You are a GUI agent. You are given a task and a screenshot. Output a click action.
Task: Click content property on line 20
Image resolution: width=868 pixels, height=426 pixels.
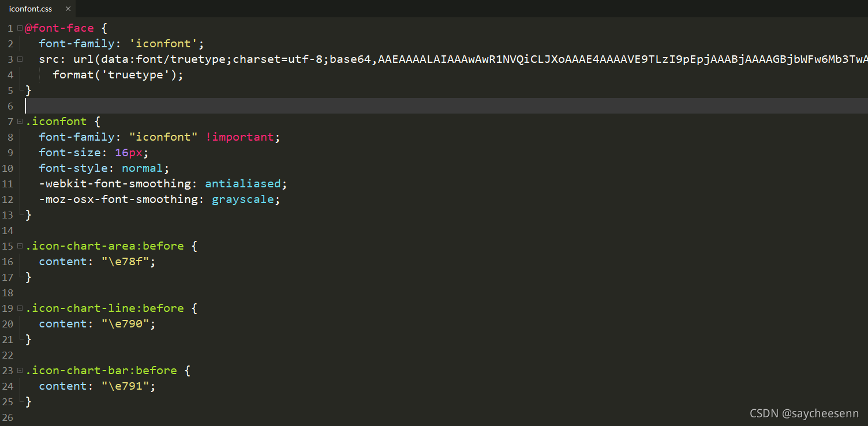[63, 324]
